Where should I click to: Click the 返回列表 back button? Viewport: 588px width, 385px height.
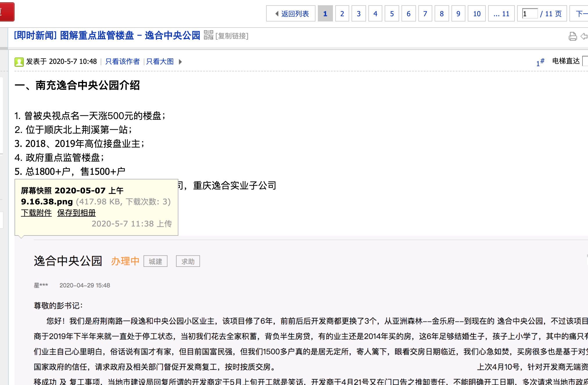291,14
